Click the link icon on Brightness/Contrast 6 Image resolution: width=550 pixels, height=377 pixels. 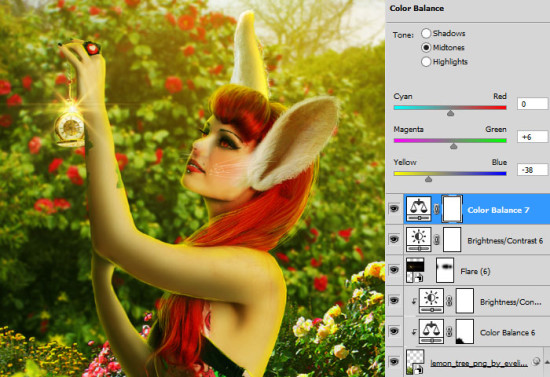[436, 240]
